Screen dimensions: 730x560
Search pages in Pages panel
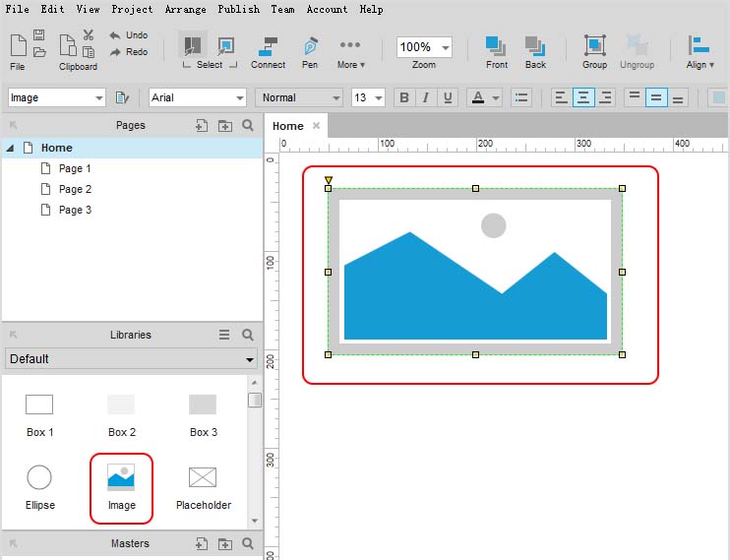pyautogui.click(x=248, y=125)
